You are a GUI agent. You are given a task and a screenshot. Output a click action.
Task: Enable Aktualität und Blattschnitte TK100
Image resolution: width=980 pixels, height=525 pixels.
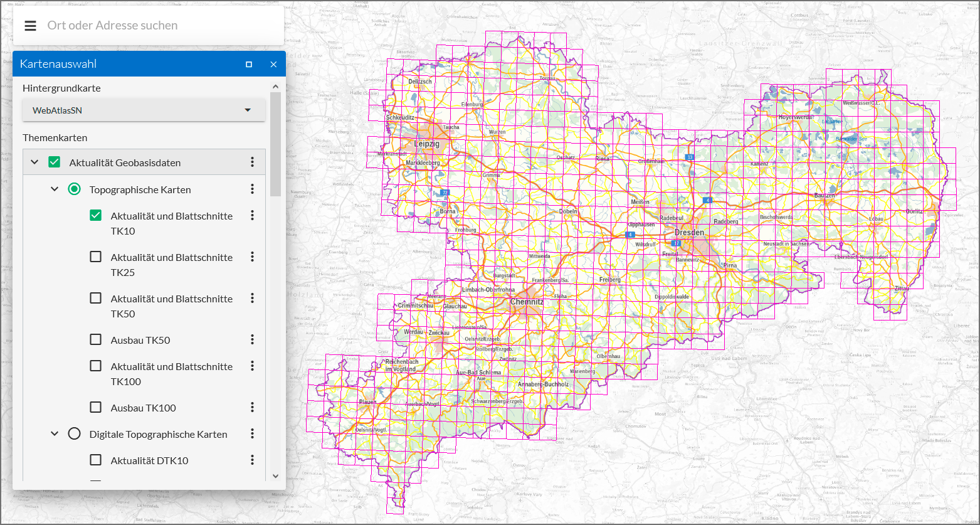[x=95, y=366]
